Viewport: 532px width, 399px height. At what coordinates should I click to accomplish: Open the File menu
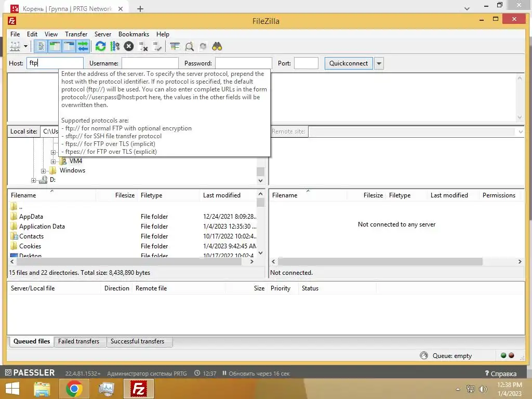click(x=15, y=34)
